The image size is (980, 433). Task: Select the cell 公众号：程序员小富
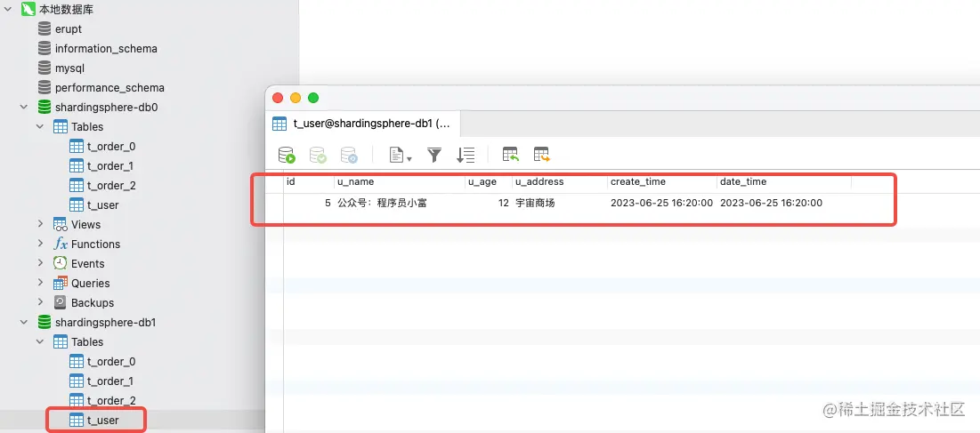point(400,203)
